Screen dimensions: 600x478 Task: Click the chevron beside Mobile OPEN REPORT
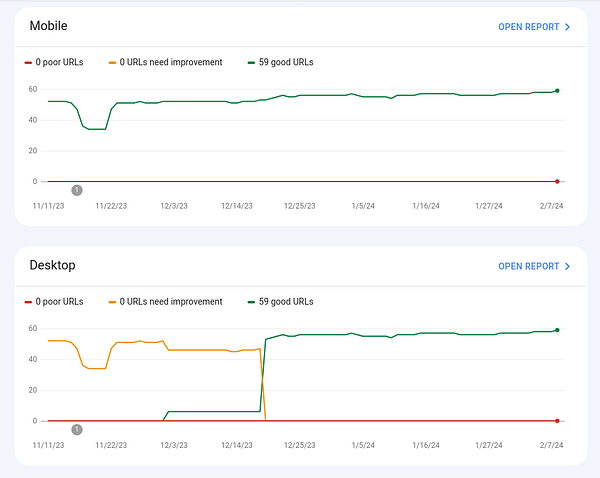[x=568, y=27]
